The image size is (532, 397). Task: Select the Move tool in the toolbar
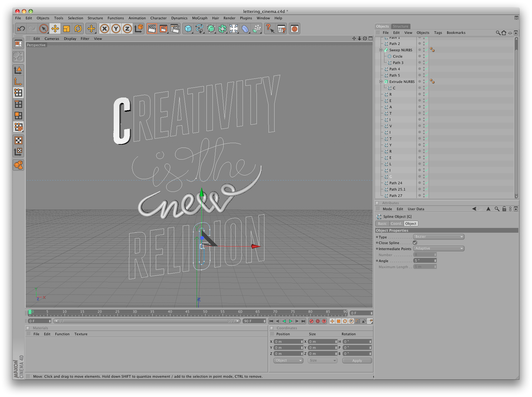[55, 28]
